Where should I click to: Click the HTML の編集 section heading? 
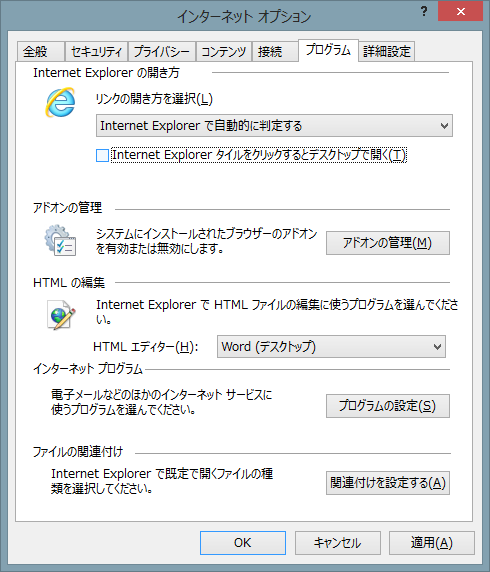(69, 283)
